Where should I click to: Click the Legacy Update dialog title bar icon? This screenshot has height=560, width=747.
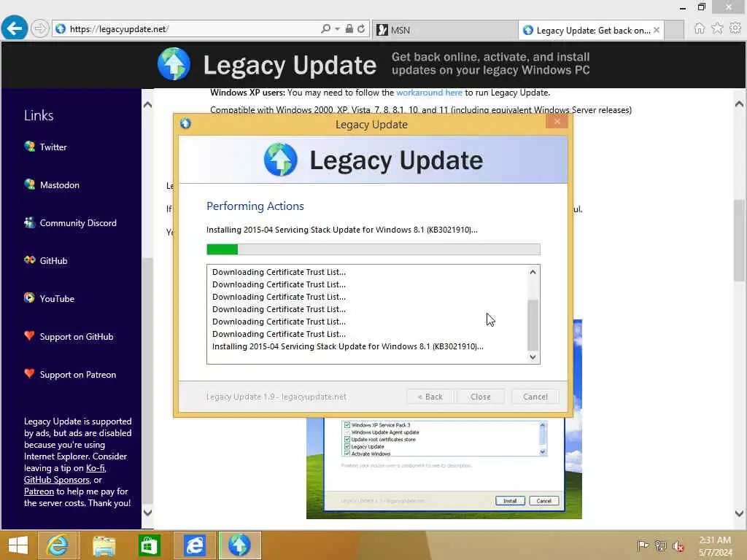point(185,124)
